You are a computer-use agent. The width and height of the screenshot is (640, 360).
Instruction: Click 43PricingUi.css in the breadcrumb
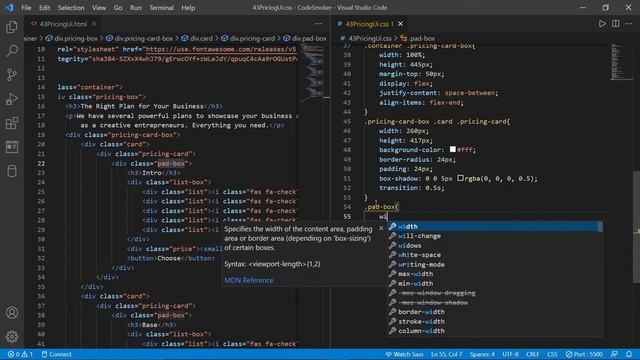(366, 38)
